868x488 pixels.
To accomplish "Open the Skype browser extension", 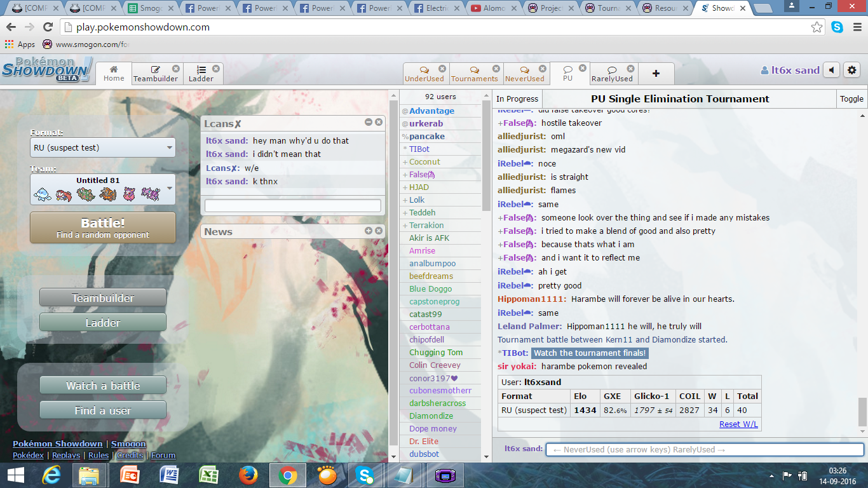I will point(837,27).
